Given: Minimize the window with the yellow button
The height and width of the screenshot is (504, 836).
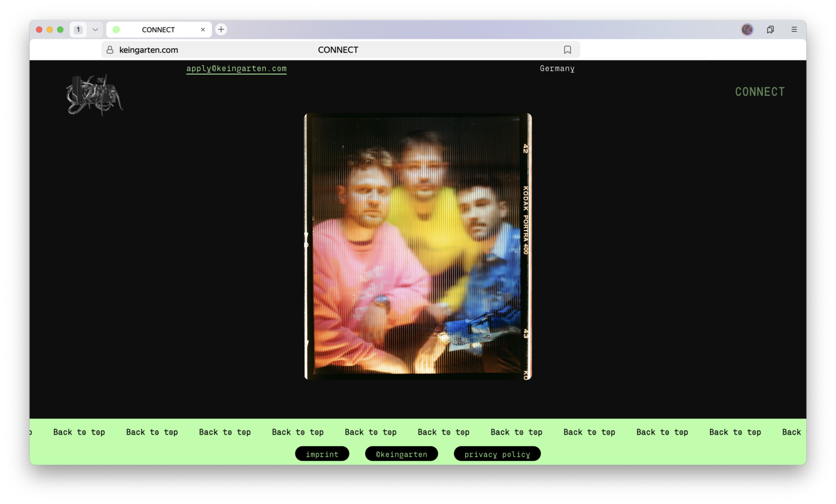Looking at the screenshot, I should coord(50,30).
